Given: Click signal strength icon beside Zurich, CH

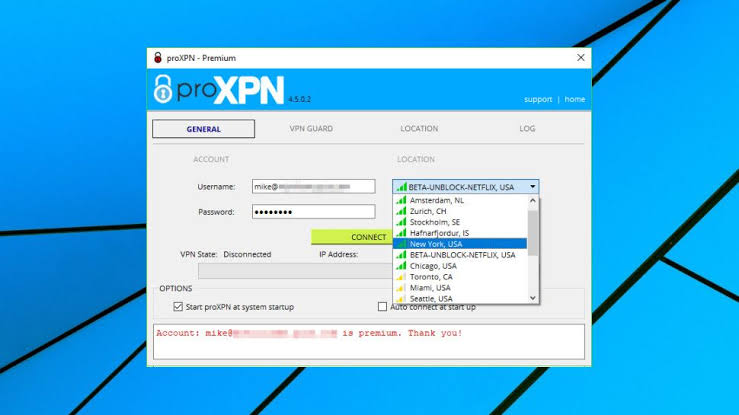Looking at the screenshot, I should 401,211.
